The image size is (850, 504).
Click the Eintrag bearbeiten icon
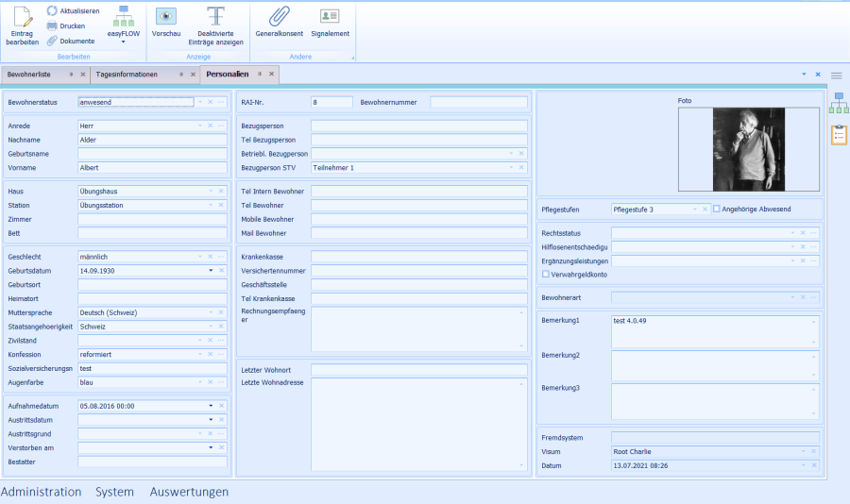[22, 17]
